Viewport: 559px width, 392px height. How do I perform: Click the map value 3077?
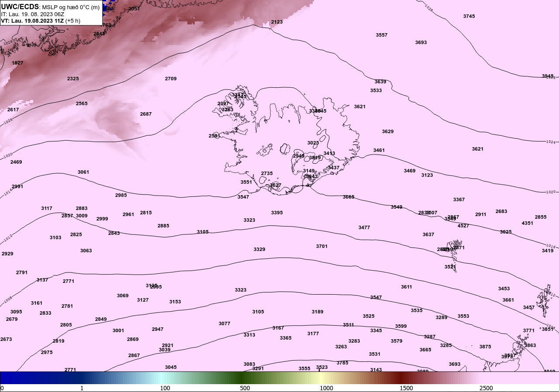point(224,323)
